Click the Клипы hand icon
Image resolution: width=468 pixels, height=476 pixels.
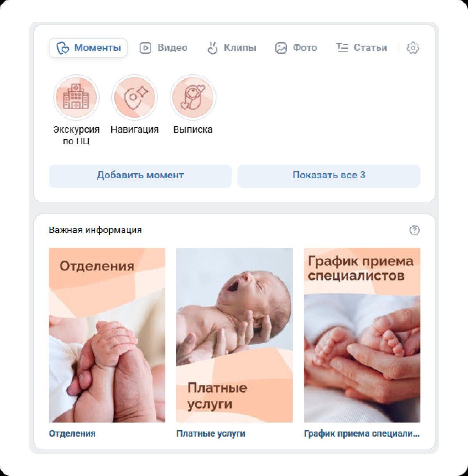pos(212,48)
